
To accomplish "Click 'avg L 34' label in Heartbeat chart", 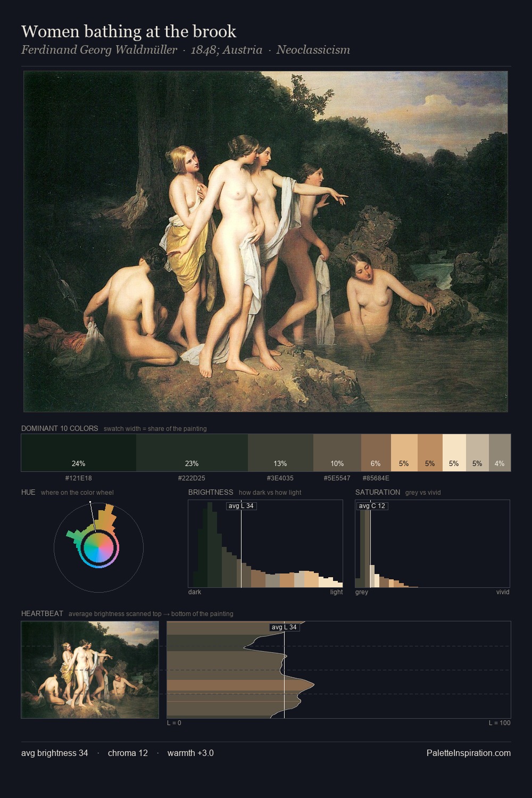I will tap(284, 627).
